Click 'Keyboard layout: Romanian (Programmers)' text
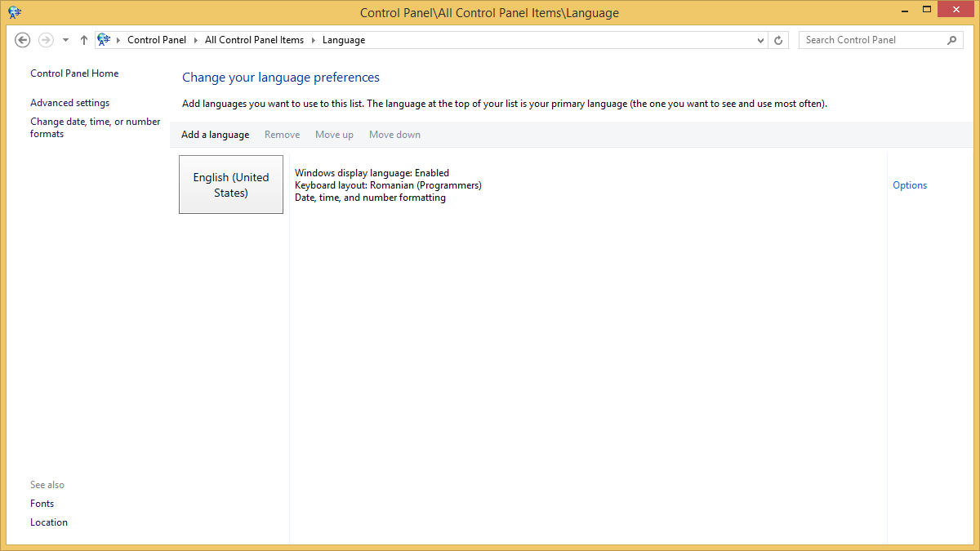This screenshot has width=980, height=551. [388, 185]
